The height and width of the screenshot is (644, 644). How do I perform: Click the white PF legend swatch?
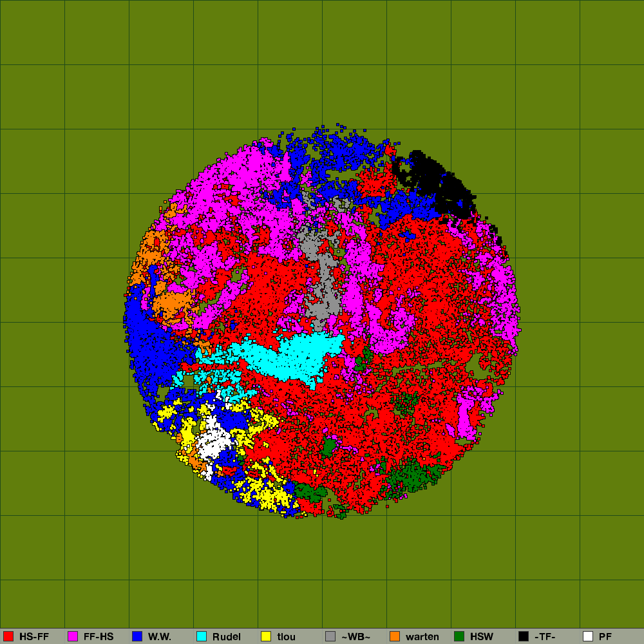pyautogui.click(x=588, y=636)
